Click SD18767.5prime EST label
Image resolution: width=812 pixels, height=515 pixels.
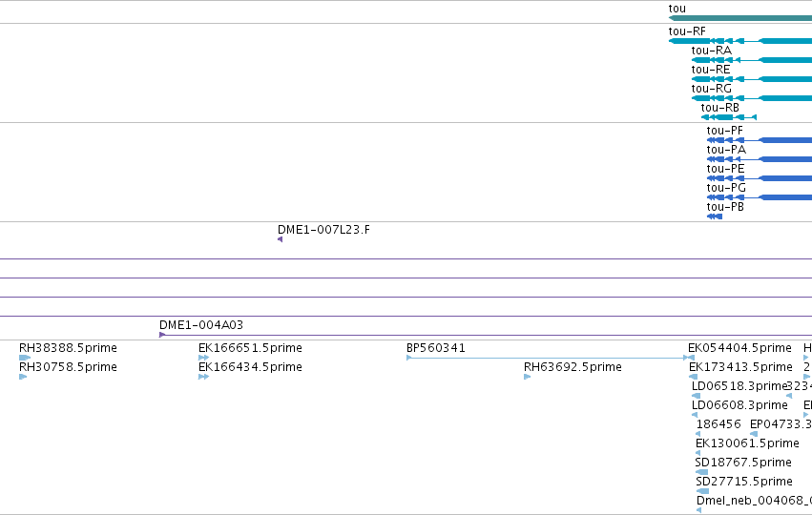pyautogui.click(x=743, y=463)
